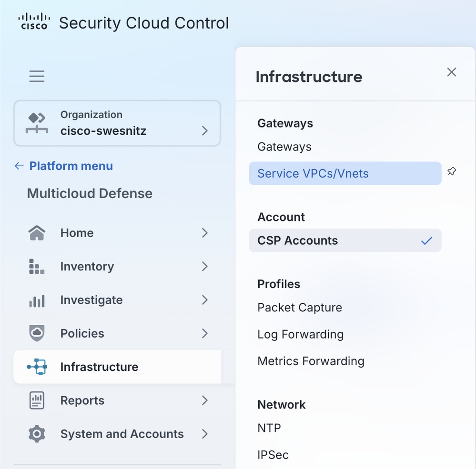The width and height of the screenshot is (476, 469).
Task: Expand the Reports menu chevron
Action: [x=205, y=400]
